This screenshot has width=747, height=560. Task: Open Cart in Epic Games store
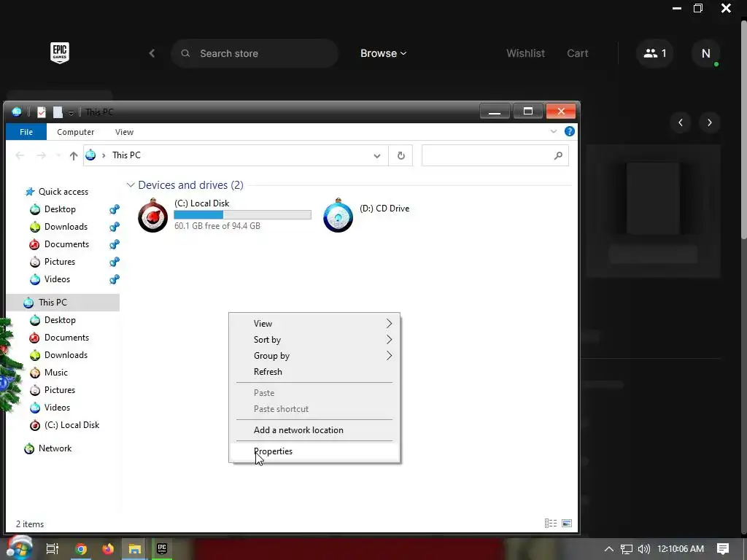(x=578, y=53)
